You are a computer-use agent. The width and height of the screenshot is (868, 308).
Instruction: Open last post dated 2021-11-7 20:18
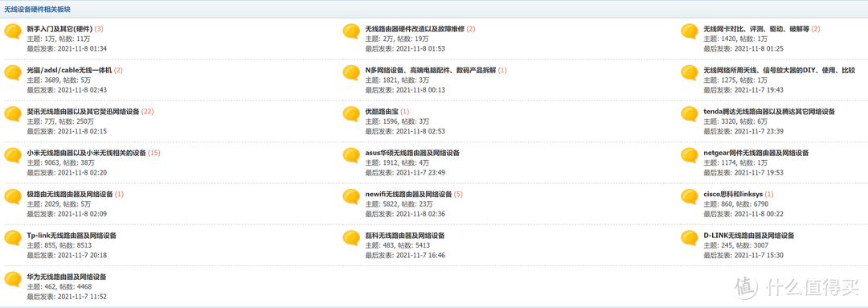82,256
